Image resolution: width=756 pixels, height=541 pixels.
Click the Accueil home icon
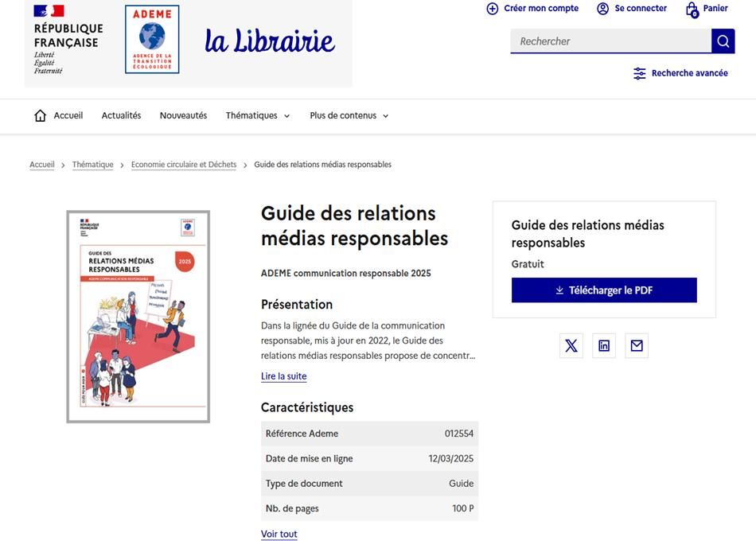click(x=41, y=115)
